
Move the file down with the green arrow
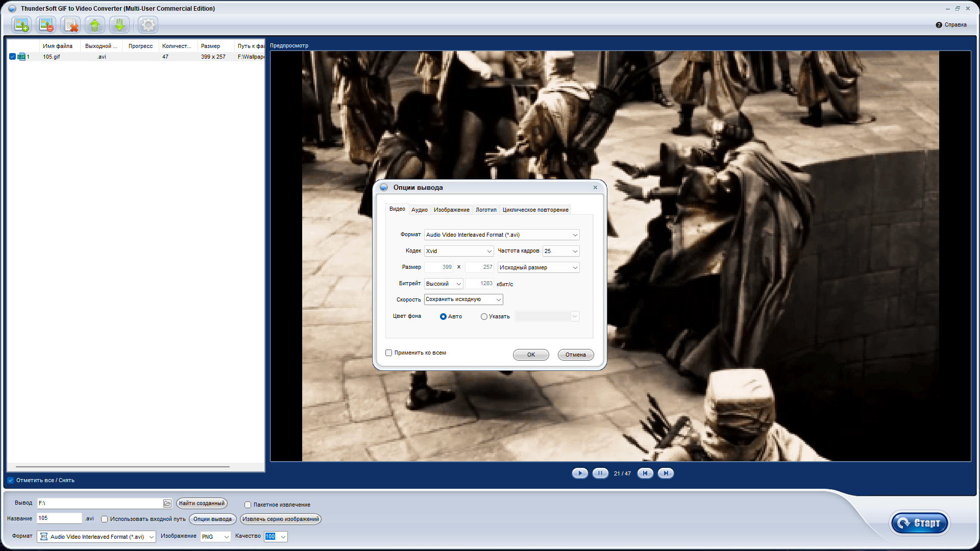pyautogui.click(x=119, y=24)
